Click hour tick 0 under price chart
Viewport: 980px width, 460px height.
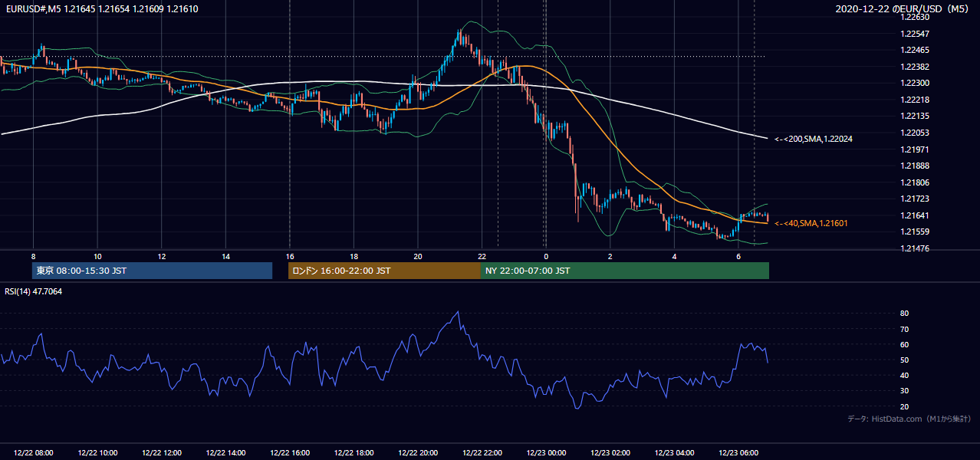tap(546, 256)
